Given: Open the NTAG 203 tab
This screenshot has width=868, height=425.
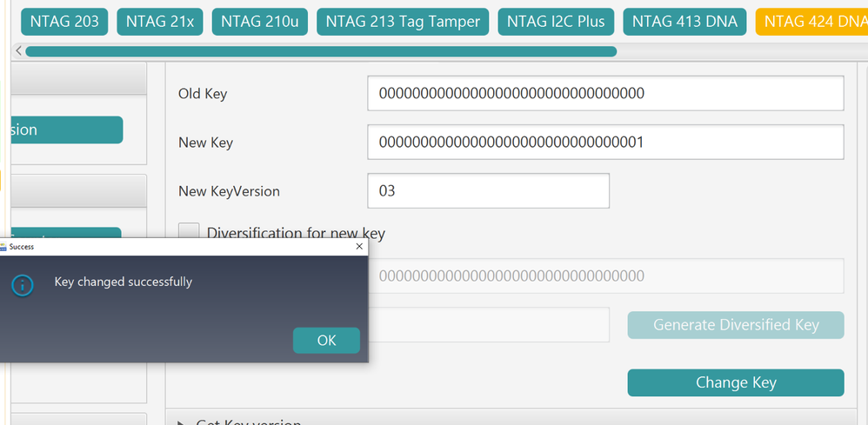Looking at the screenshot, I should pos(64,22).
